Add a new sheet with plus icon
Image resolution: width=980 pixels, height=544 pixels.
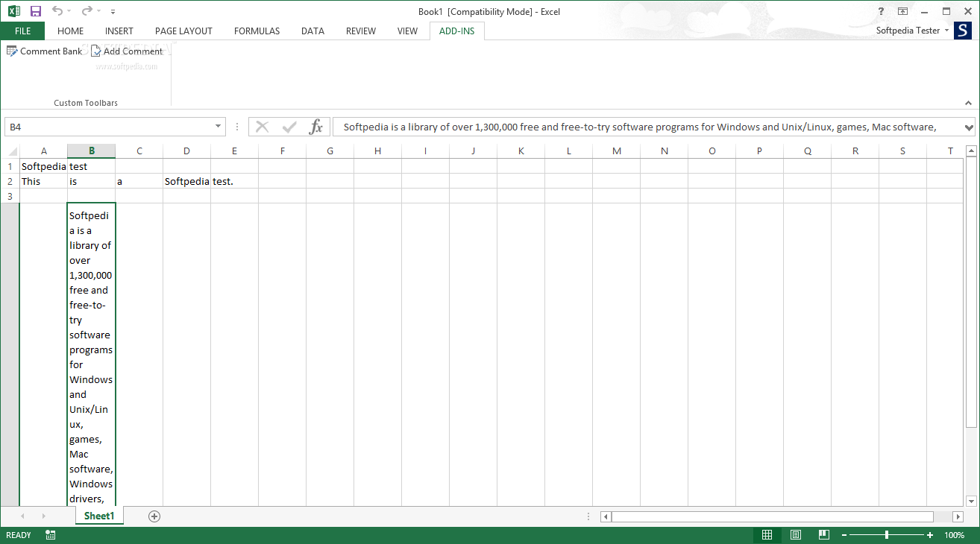(x=154, y=516)
